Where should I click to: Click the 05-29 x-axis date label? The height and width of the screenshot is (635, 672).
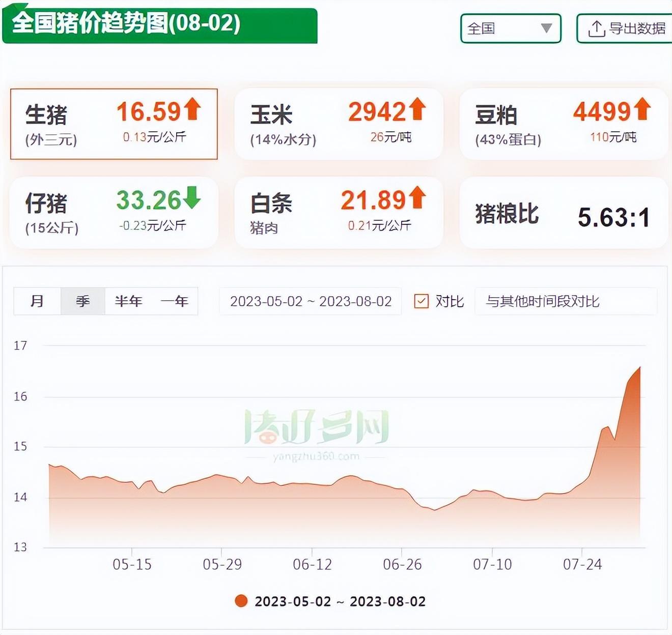click(x=222, y=564)
